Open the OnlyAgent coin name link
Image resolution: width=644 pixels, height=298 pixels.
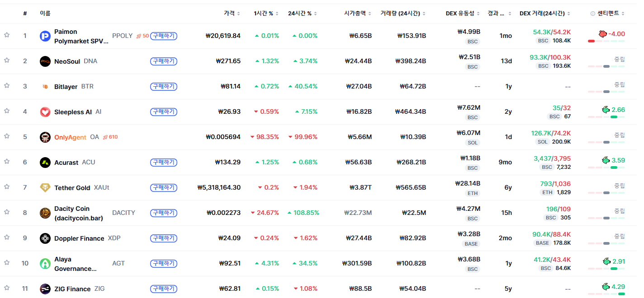point(70,137)
